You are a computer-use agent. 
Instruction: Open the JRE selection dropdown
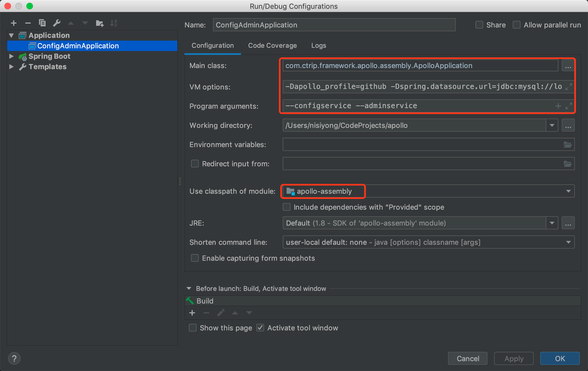coord(552,223)
